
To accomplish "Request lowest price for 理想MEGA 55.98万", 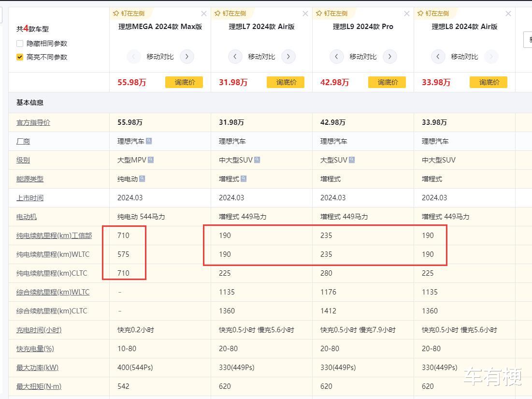I will coord(184,82).
